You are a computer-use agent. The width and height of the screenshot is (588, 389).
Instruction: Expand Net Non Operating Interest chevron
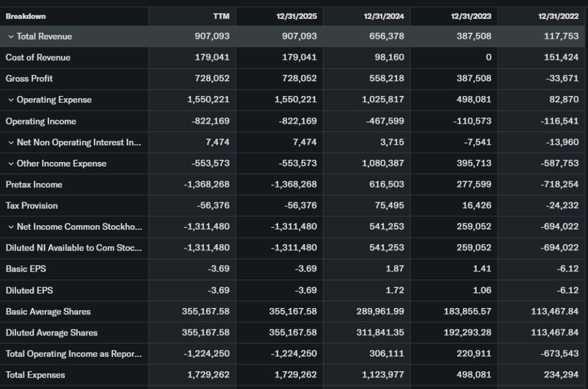pos(11,142)
